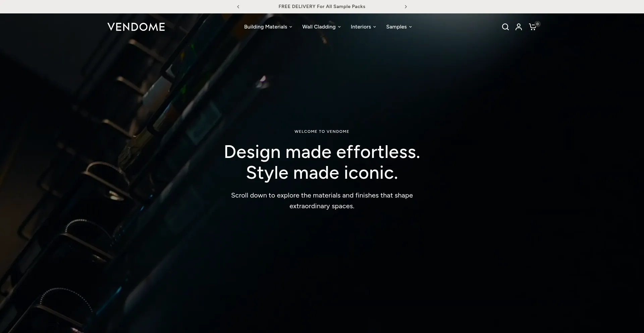
Task: Click the left arrow in announcement bar
Action: coord(238,6)
